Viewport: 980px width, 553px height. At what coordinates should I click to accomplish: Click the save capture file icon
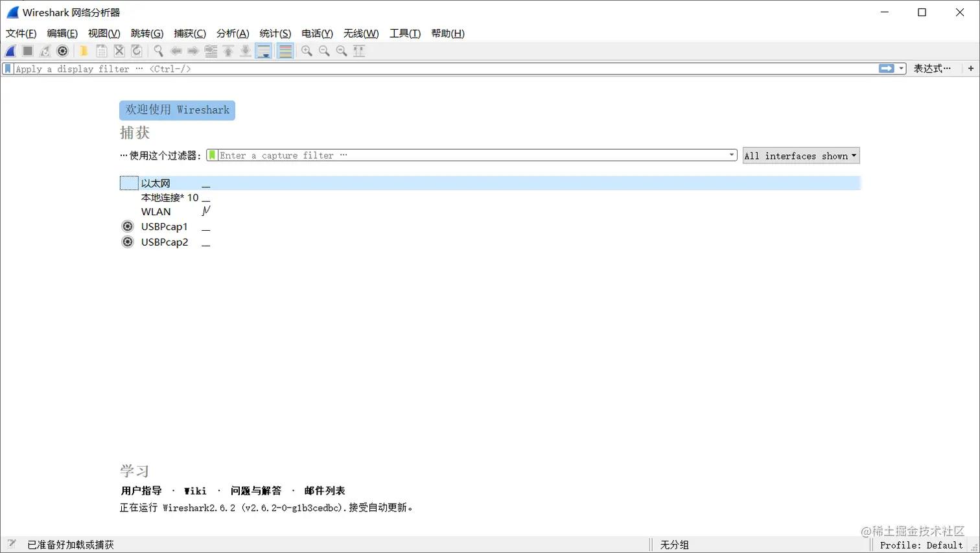tap(102, 51)
